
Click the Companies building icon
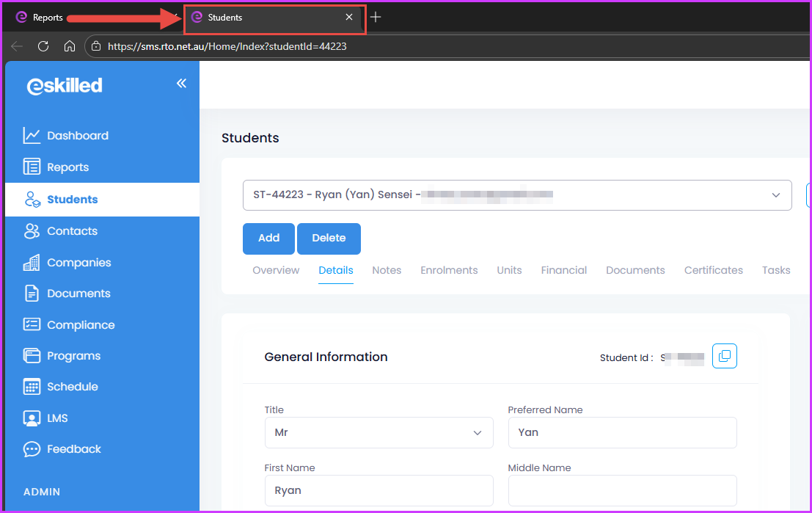[32, 263]
